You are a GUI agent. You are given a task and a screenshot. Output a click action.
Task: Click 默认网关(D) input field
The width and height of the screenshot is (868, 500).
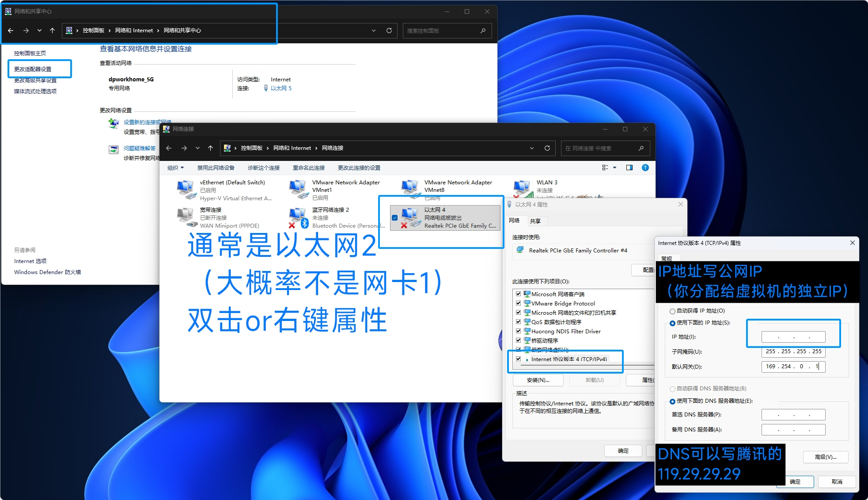pos(793,366)
